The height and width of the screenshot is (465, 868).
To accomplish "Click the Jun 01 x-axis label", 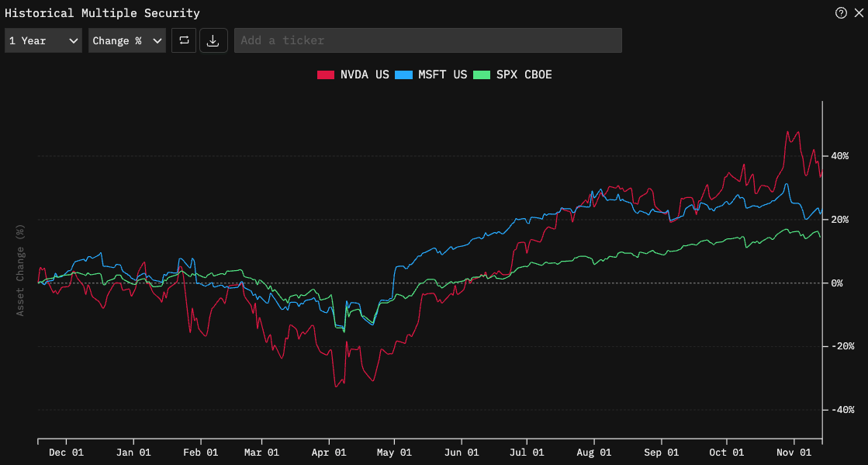I will coord(461,453).
